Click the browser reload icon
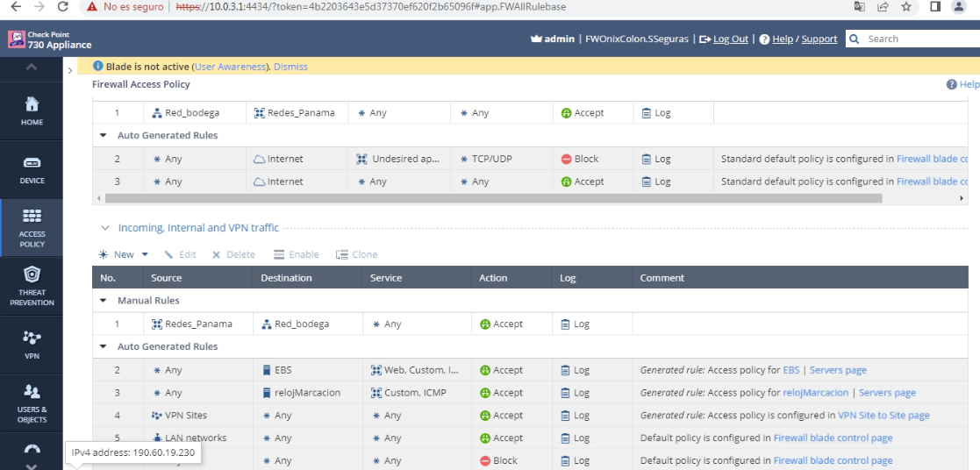 click(62, 7)
